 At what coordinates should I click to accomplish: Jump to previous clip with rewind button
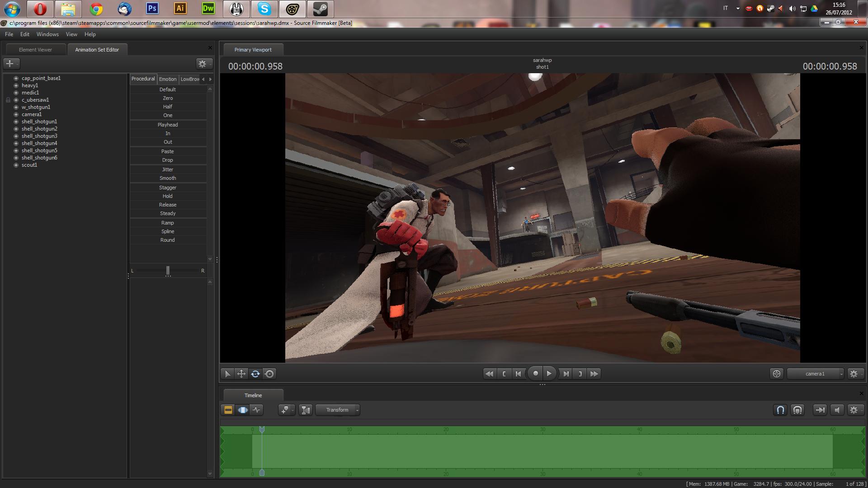(489, 374)
